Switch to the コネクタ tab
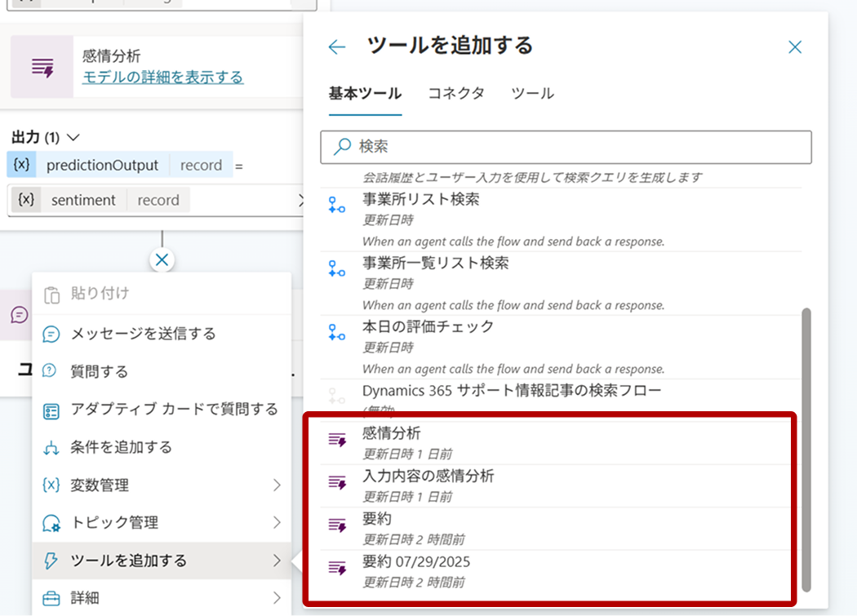The image size is (857, 616). [456, 93]
